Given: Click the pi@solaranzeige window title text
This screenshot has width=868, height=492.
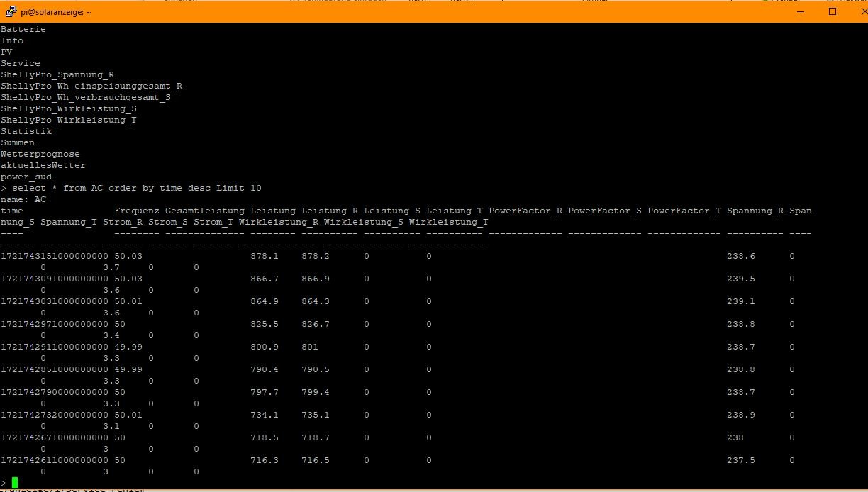Looking at the screenshot, I should tap(55, 12).
